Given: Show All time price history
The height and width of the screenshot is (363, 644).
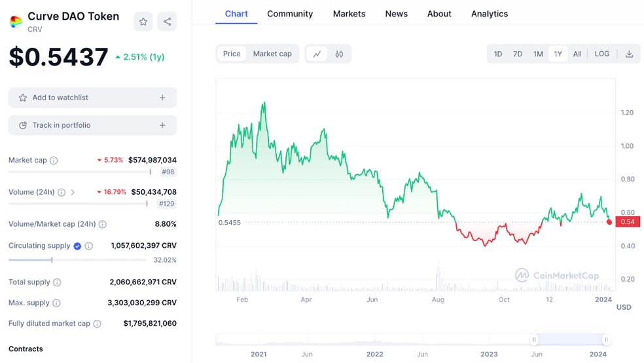Looking at the screenshot, I should pyautogui.click(x=577, y=54).
